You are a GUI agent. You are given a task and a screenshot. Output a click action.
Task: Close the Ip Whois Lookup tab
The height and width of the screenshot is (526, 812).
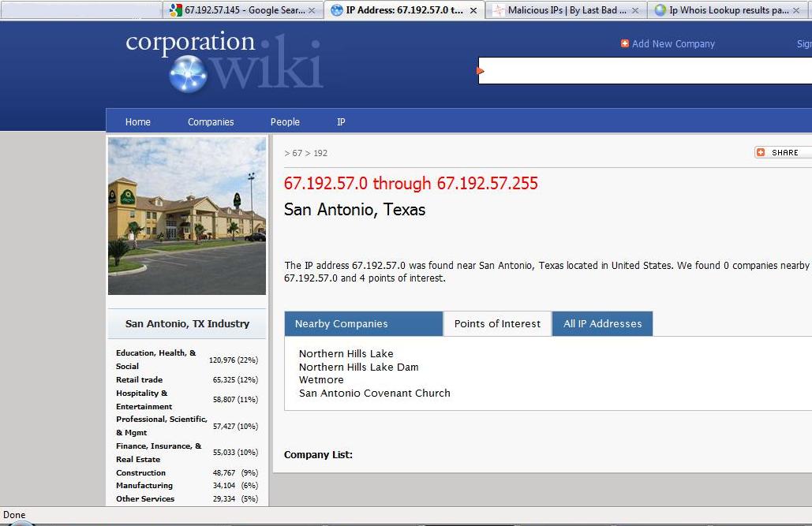(x=796, y=10)
